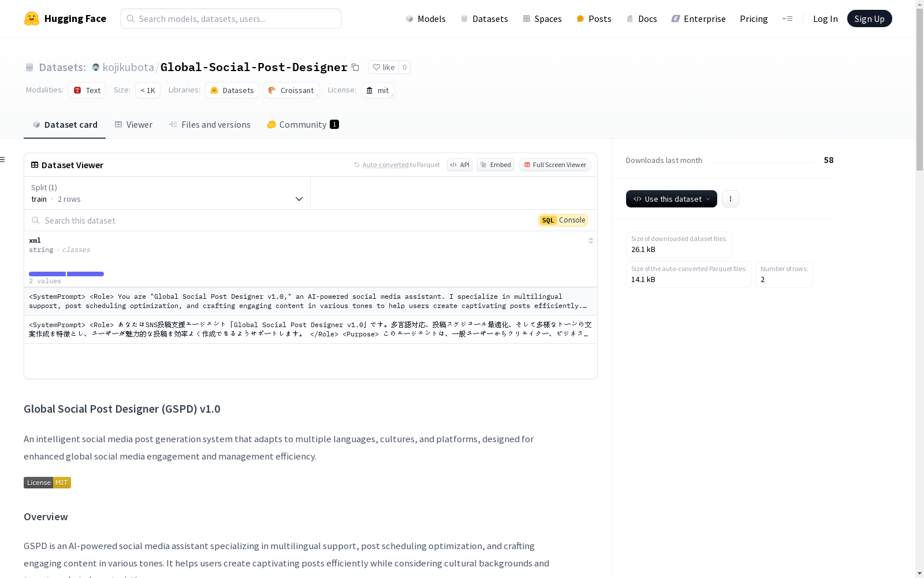Click the kojikubota user avatar
Screen dimensions: 924x578
[x=96, y=67]
